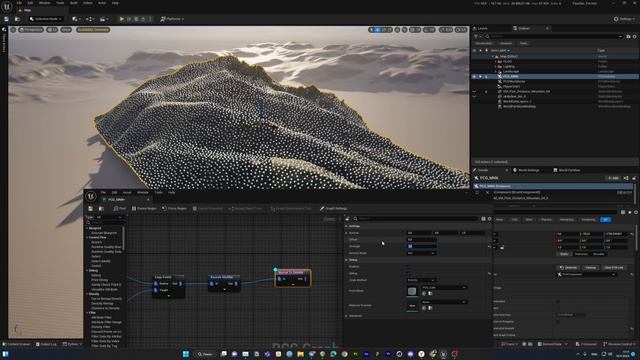
Task: Click Save icon in PCG graph editor toolbar
Action: click(91, 209)
